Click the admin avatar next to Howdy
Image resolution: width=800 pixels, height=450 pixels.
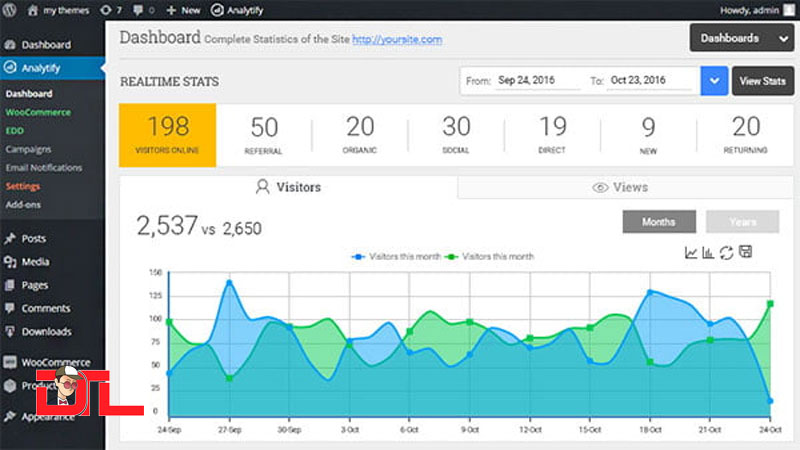789,10
